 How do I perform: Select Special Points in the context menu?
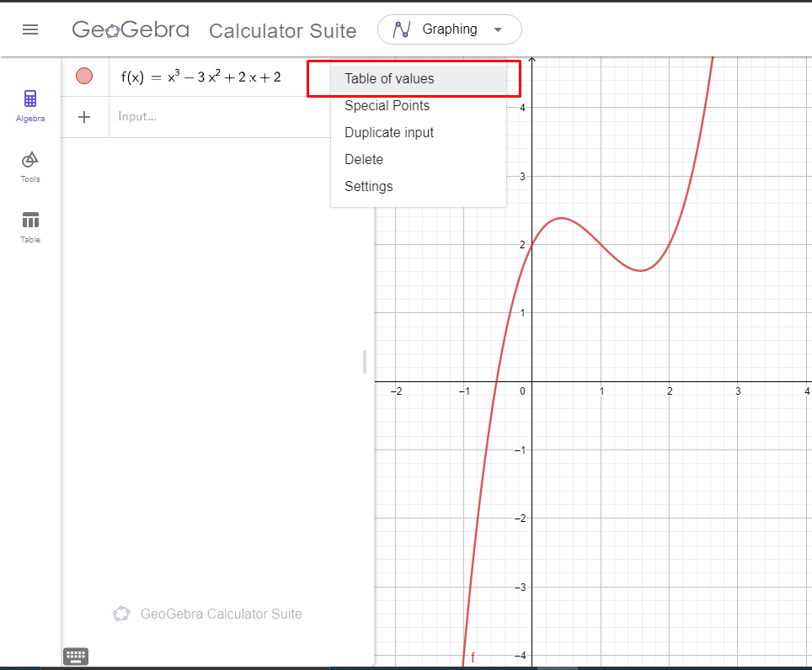[387, 106]
